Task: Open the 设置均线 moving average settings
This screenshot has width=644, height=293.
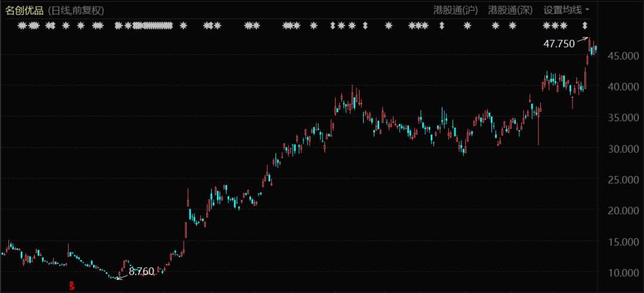Action: [x=562, y=10]
